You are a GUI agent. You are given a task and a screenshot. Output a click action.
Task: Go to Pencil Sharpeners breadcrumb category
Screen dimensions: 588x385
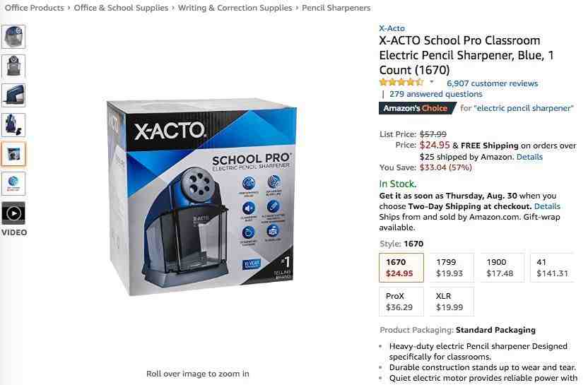click(x=336, y=8)
